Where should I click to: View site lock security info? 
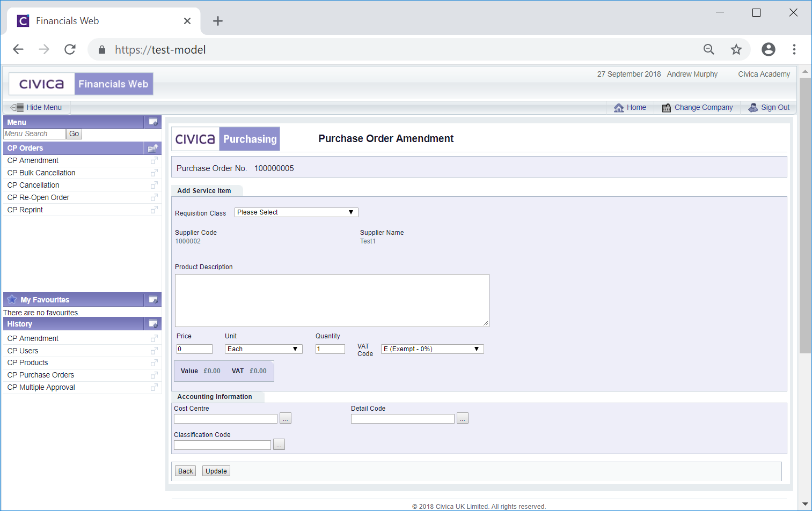[x=102, y=50]
